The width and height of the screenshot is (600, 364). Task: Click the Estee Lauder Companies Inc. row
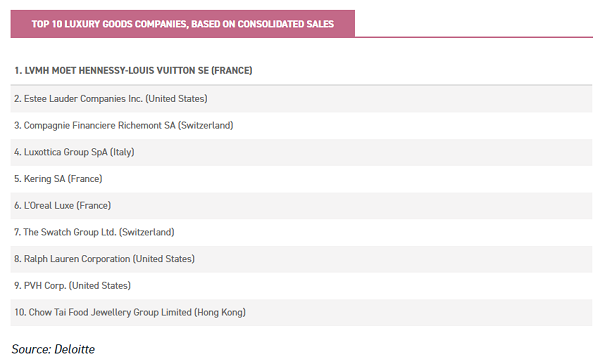[x=301, y=99]
